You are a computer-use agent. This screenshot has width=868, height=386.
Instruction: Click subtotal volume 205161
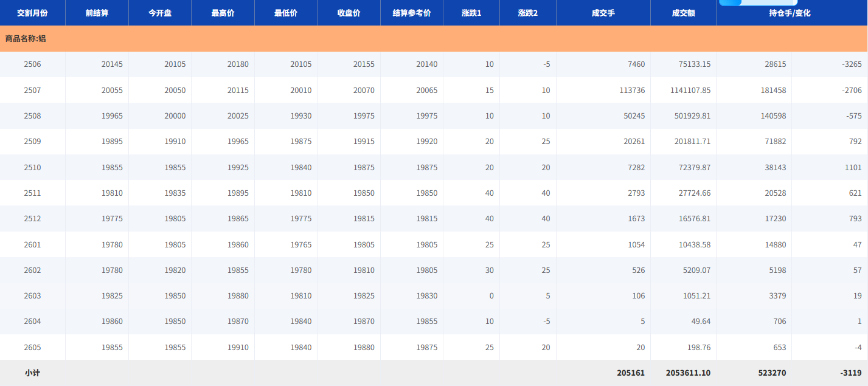click(x=630, y=373)
